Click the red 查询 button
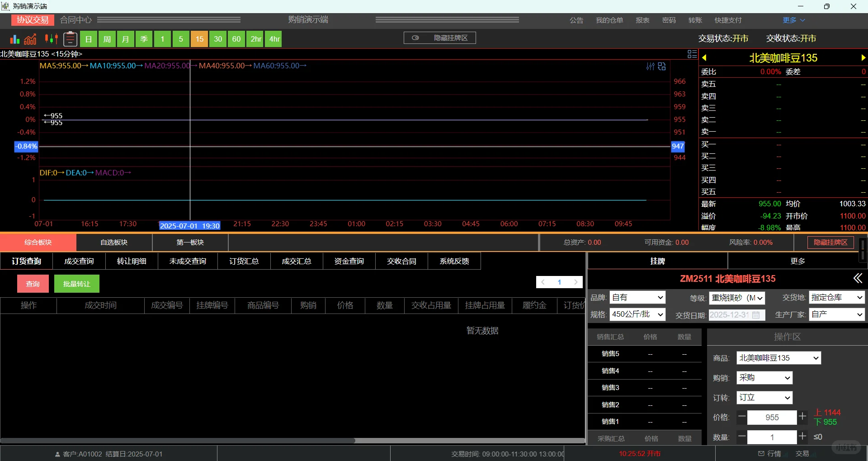Viewport: 868px width, 461px height. pyautogui.click(x=33, y=284)
